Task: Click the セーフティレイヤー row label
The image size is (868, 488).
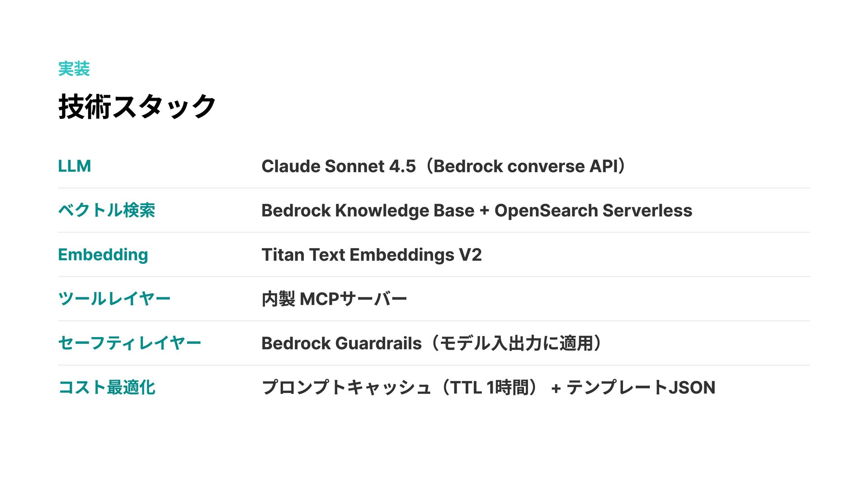Action: coord(130,343)
